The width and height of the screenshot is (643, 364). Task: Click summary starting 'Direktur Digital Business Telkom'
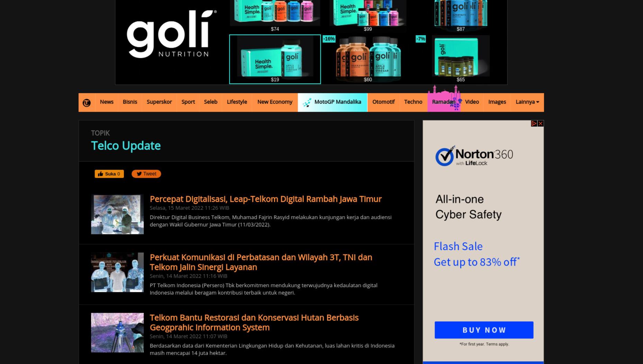pos(271,221)
